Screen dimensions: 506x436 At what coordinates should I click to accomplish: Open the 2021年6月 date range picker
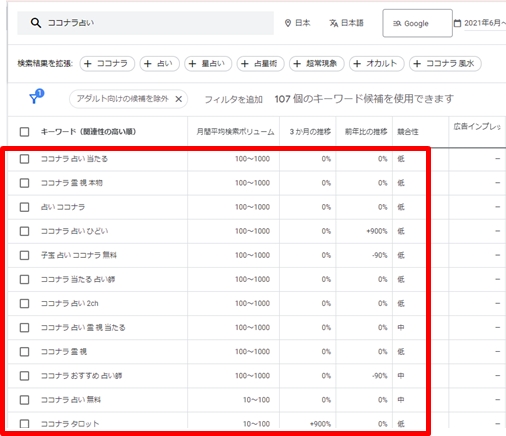point(480,23)
